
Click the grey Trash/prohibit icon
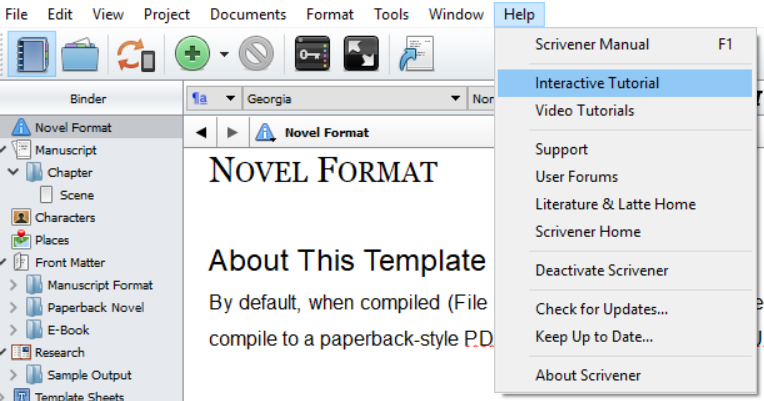256,54
